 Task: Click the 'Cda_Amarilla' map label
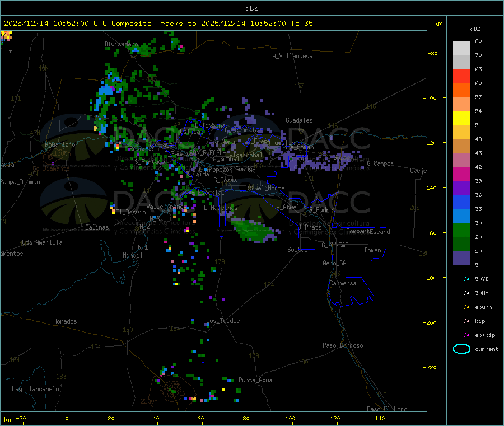(43, 242)
